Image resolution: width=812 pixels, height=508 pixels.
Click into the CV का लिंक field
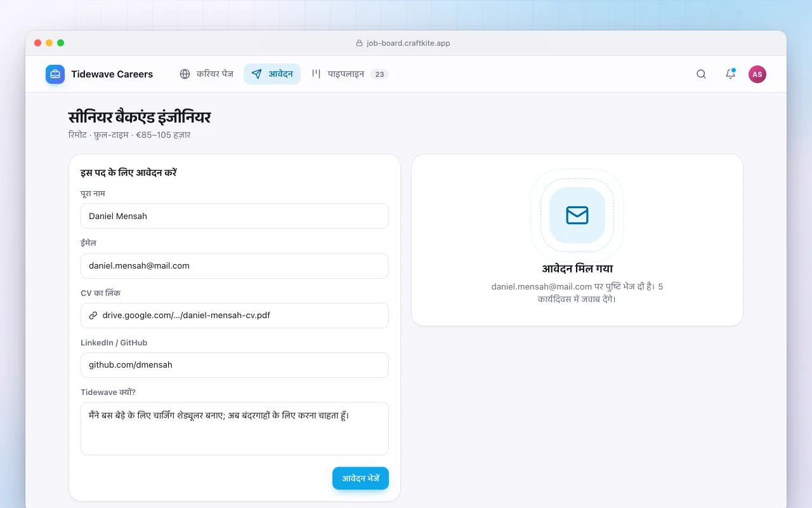(x=235, y=315)
